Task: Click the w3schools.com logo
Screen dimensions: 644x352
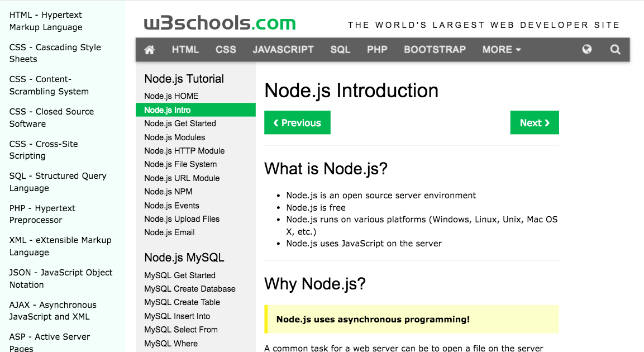Action: 220,23
